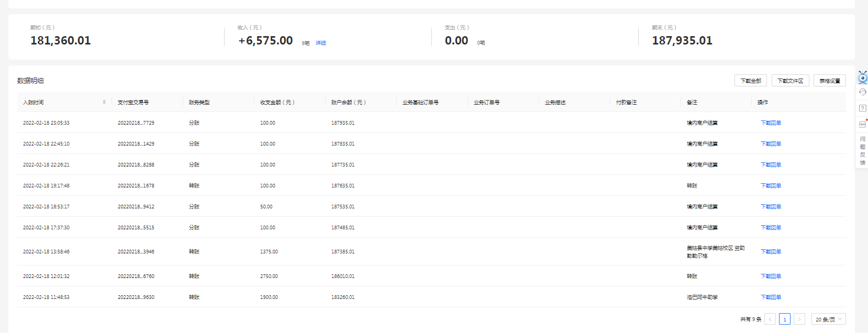Click transaction number 20220218...1429
868x333 pixels.
136,144
